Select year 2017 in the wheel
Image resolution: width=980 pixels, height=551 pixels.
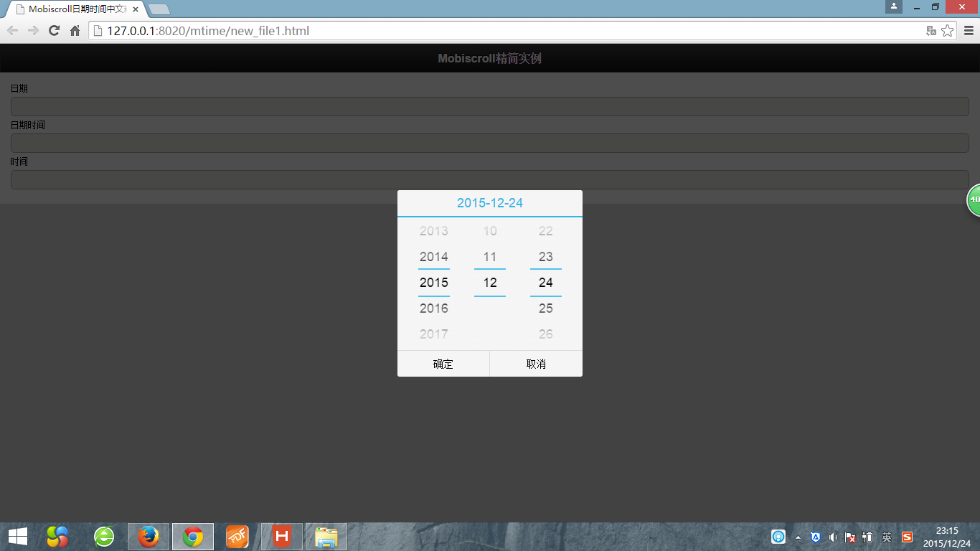pyautogui.click(x=434, y=334)
